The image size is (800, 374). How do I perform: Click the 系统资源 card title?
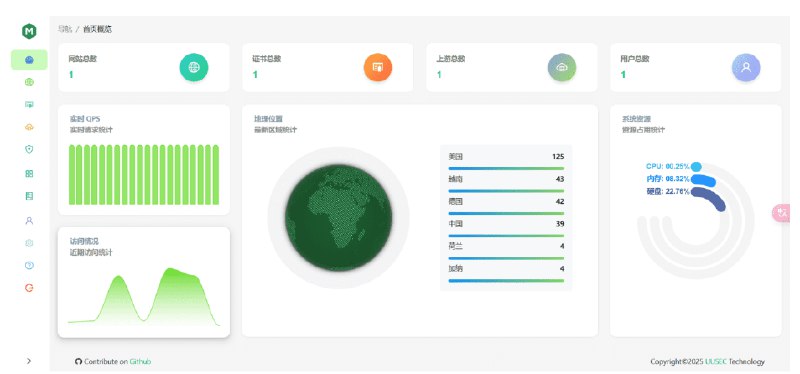636,119
